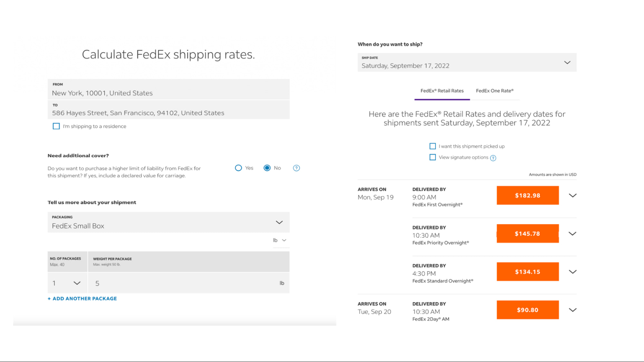Click help icon next to additional cover
Viewport: 644px width, 362px height.
(296, 168)
